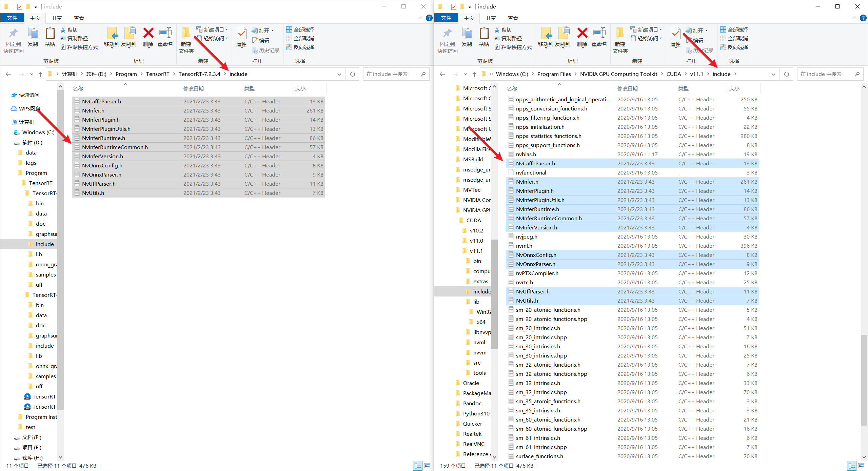
Task: Click Invert Selection in left window ribbon
Action: click(x=300, y=47)
